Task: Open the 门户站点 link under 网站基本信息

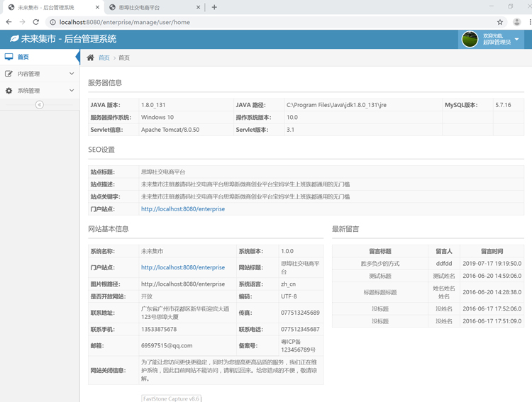Action: pos(182,267)
